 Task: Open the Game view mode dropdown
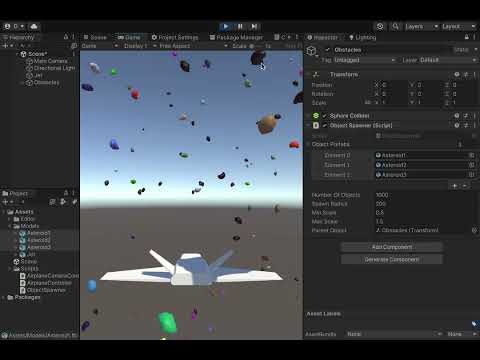pyautogui.click(x=100, y=46)
